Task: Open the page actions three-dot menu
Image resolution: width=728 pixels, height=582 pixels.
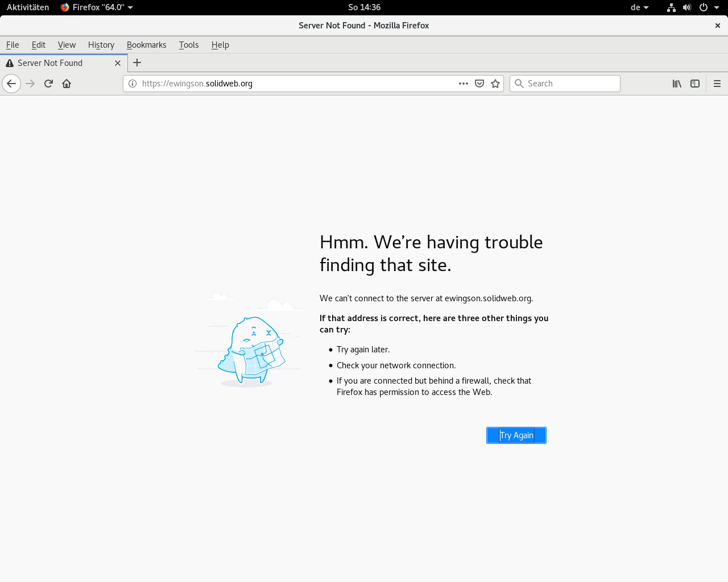Action: click(464, 84)
